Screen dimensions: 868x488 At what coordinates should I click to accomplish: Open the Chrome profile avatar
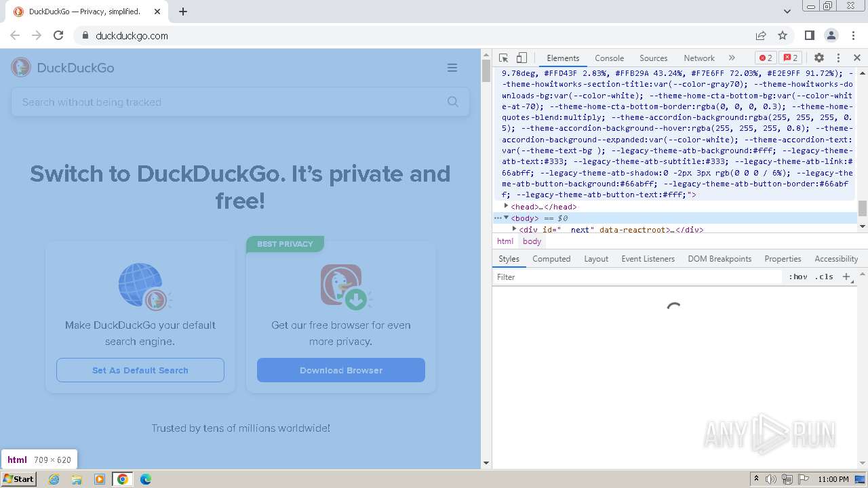point(831,35)
